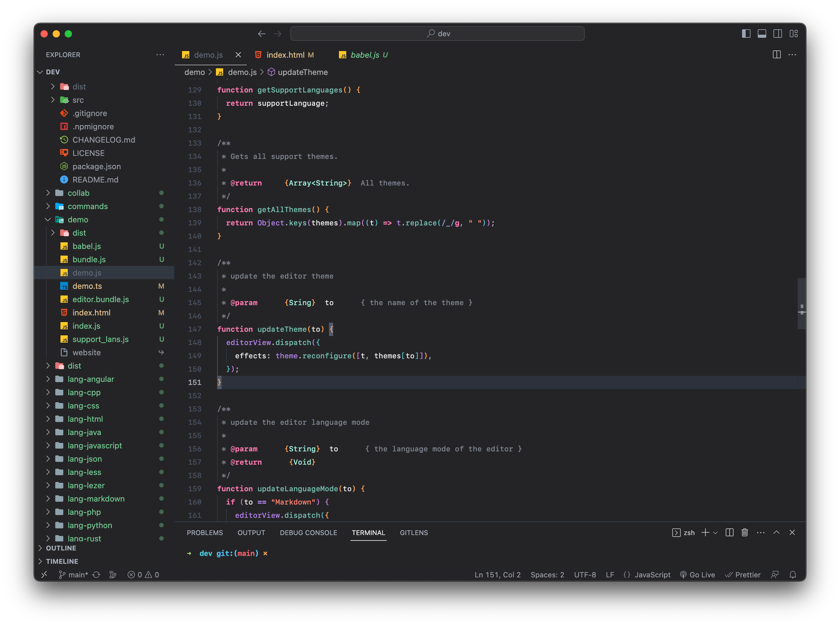
Task: Click the Go Live broadcast button
Action: [x=697, y=574]
